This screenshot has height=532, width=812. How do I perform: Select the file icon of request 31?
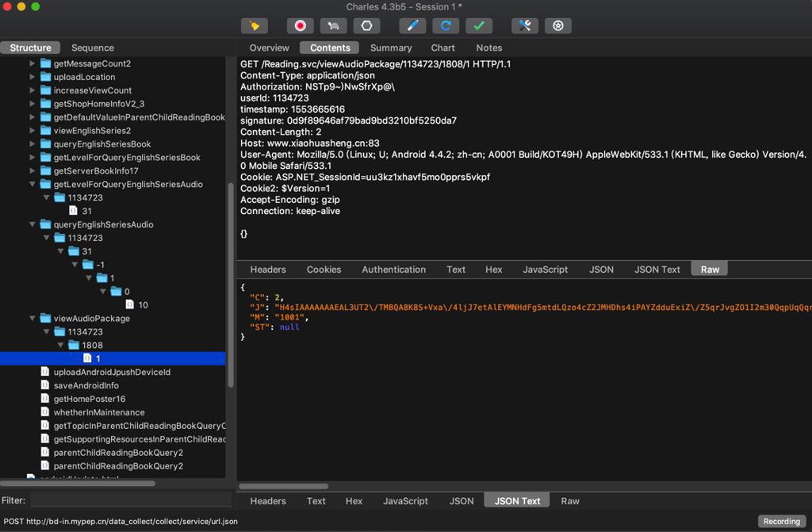tap(74, 211)
